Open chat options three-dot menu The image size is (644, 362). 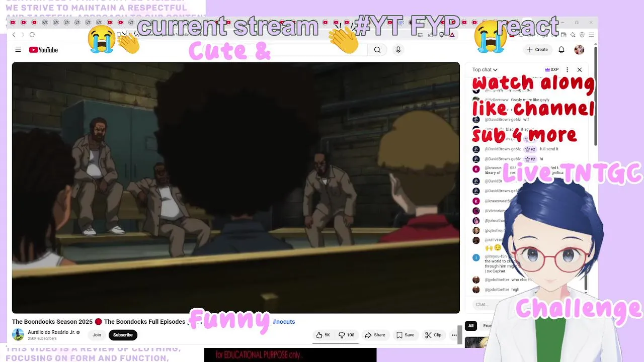tap(567, 70)
